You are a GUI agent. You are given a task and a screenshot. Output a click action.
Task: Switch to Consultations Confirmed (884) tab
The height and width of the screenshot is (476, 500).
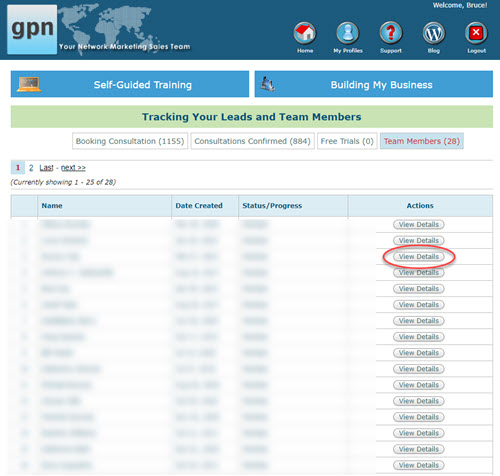(252, 141)
